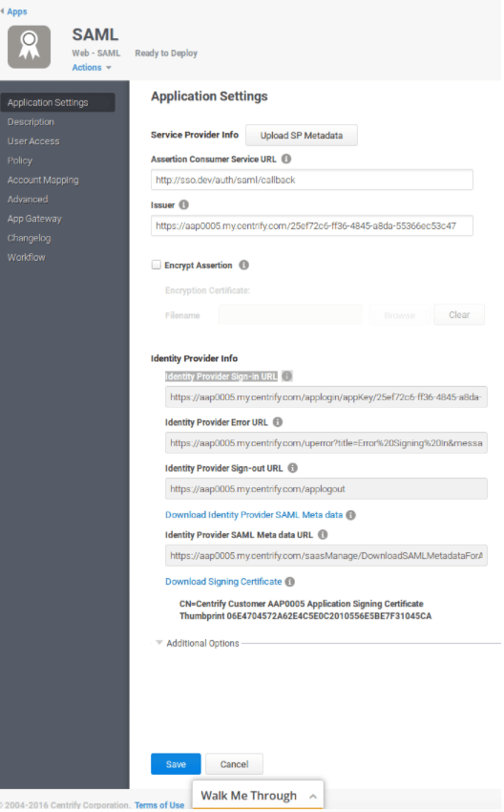Viewport: 504px width, 812px height.
Task: Open the Advanced sidebar section
Action: coord(28,200)
